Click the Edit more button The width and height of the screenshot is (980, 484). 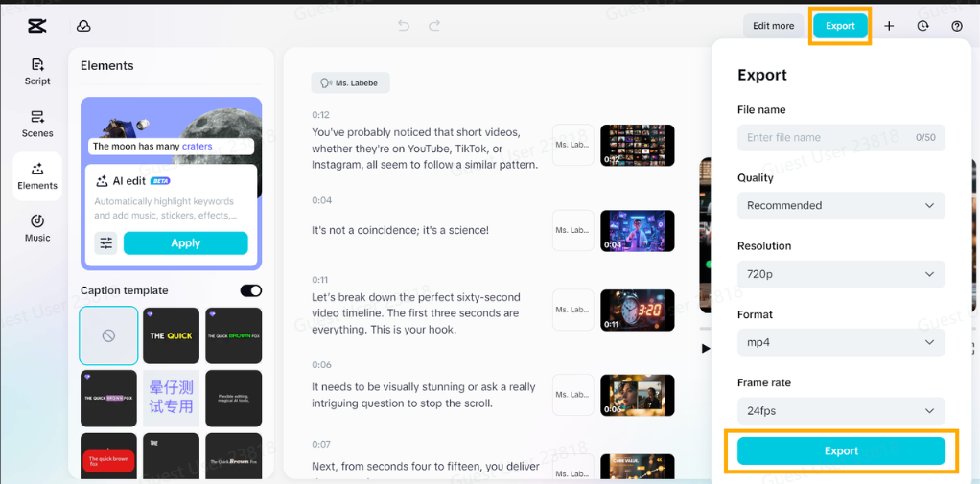point(773,26)
